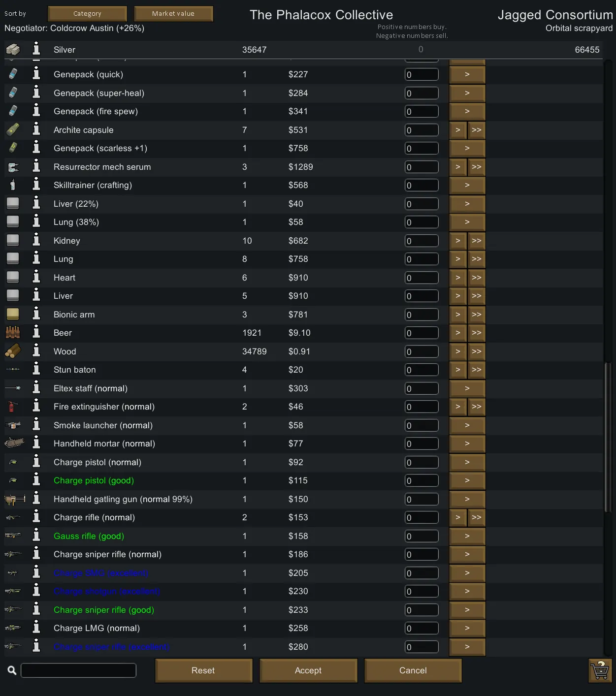The width and height of the screenshot is (616, 696).
Task: Open info for Skilltrainer (crafting)
Action: click(x=36, y=185)
